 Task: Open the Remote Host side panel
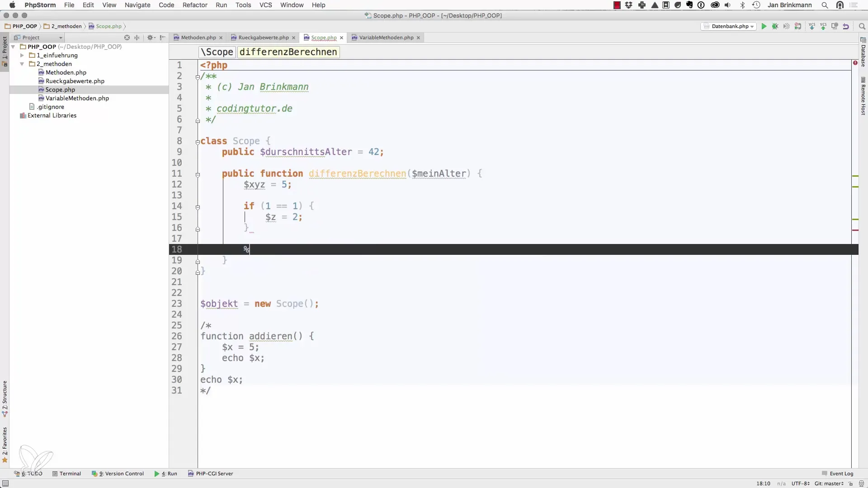863,96
